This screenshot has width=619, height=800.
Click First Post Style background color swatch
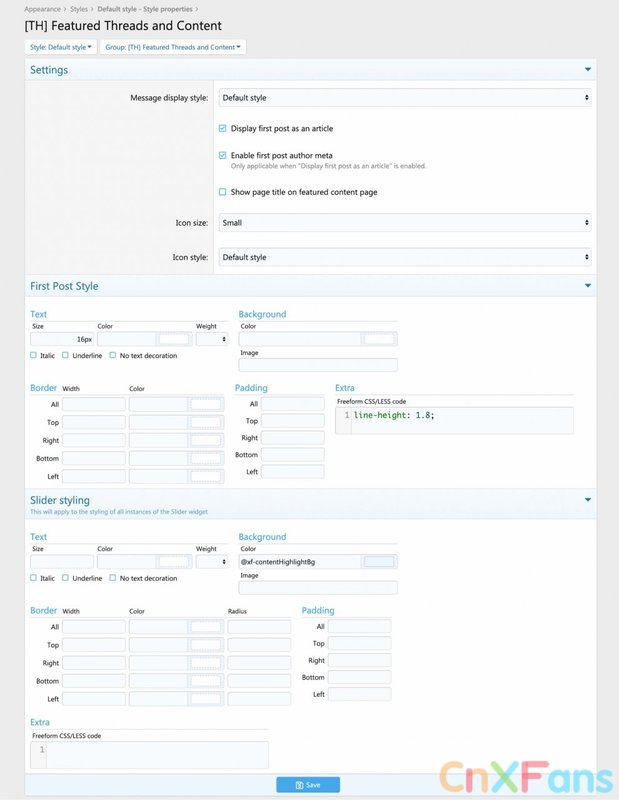[379, 339]
